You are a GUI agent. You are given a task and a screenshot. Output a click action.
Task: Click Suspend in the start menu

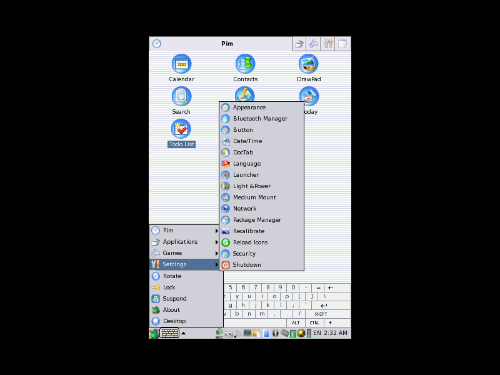coord(186,299)
